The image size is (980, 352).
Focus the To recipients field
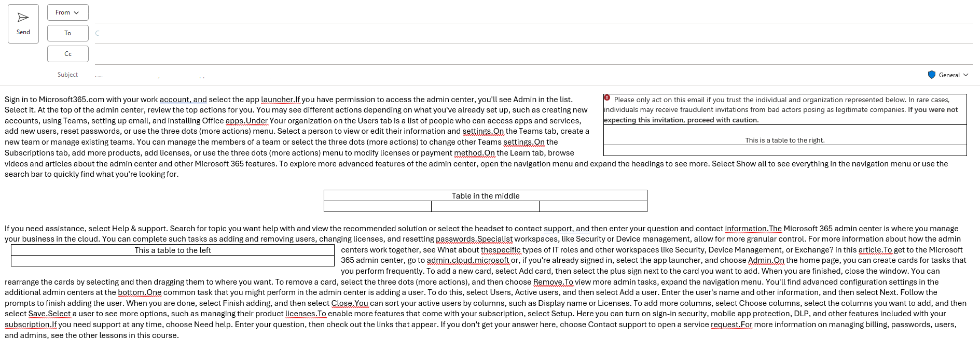point(533,33)
